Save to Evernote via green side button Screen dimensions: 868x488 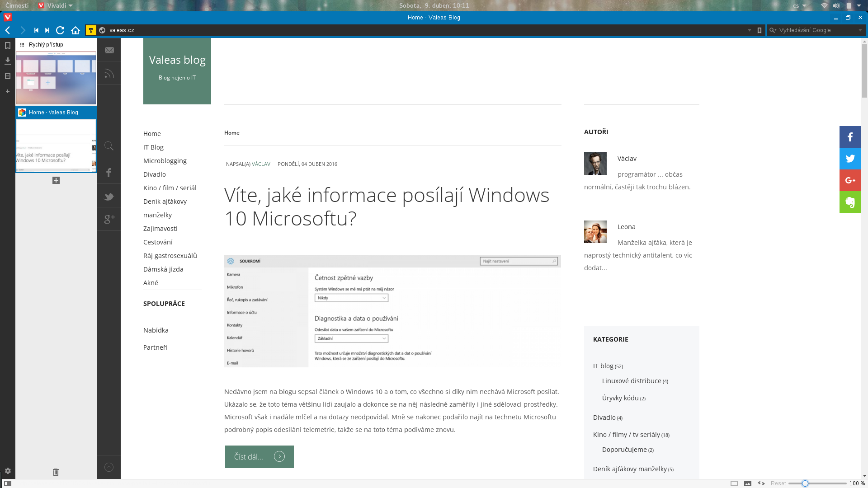tap(850, 202)
